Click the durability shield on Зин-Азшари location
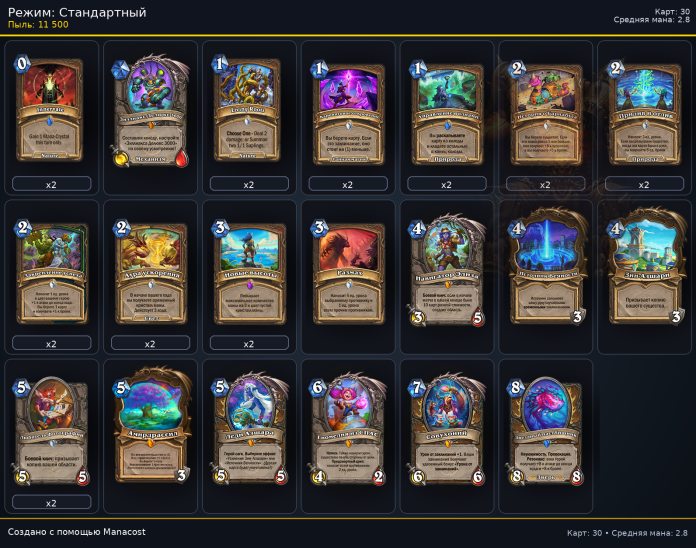The height and width of the screenshot is (548, 696). [676, 316]
